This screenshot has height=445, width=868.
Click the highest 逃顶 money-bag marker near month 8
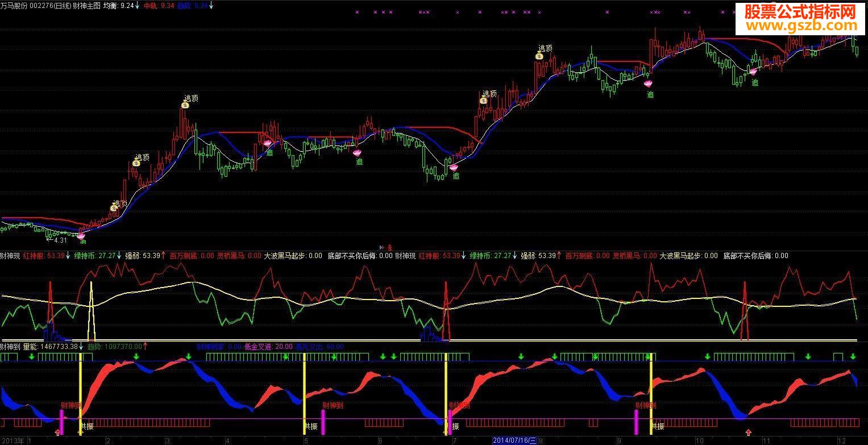click(x=539, y=56)
